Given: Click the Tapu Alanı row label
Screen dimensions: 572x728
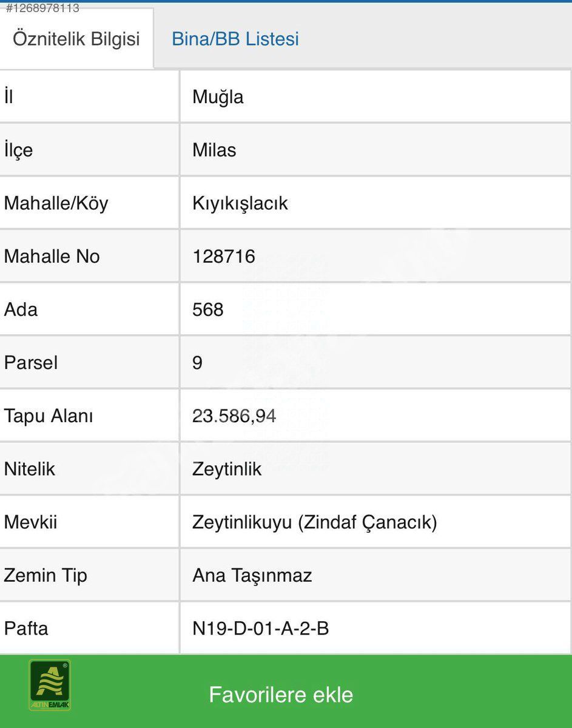Looking at the screenshot, I should (49, 416).
